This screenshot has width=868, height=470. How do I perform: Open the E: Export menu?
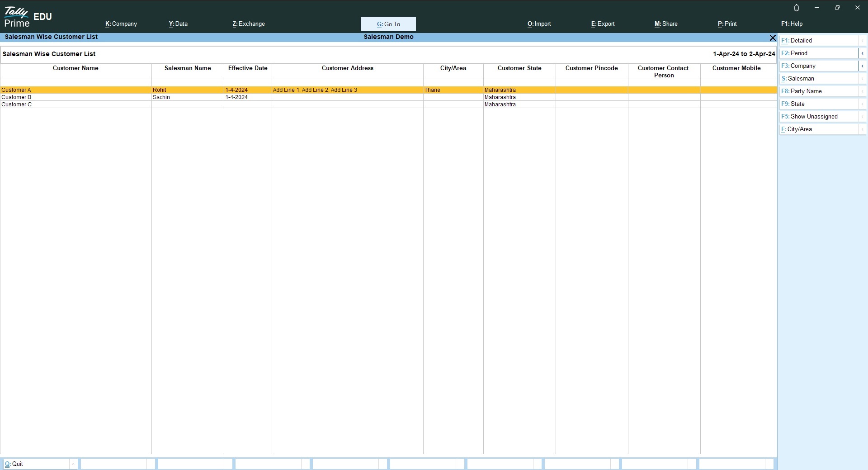coord(603,24)
